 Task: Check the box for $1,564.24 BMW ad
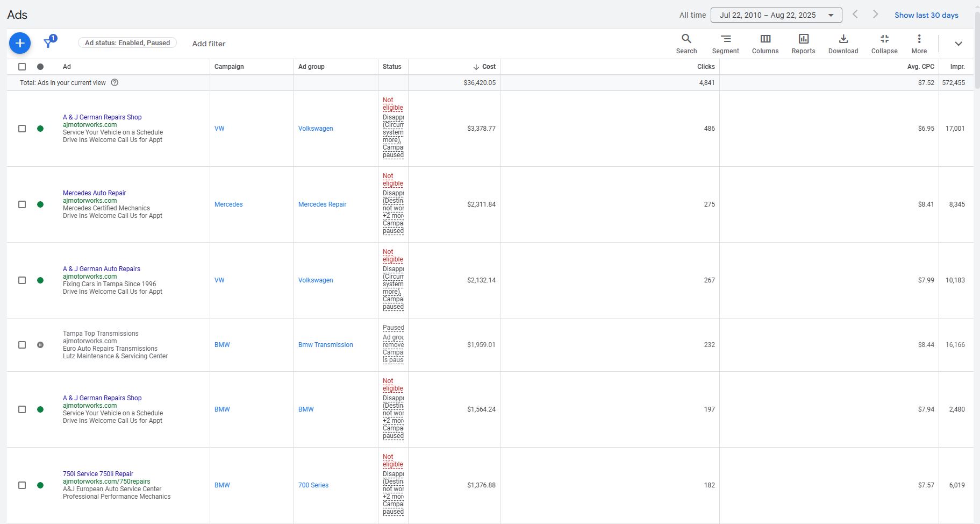22,409
